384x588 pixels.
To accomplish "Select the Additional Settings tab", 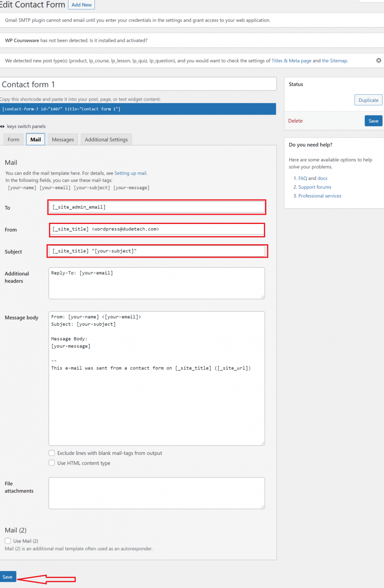I will pos(106,140).
